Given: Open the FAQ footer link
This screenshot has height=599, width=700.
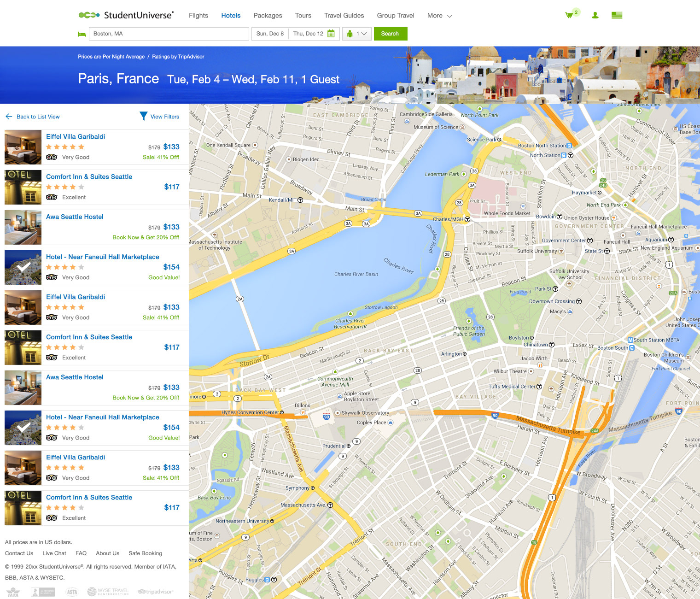Looking at the screenshot, I should (81, 553).
